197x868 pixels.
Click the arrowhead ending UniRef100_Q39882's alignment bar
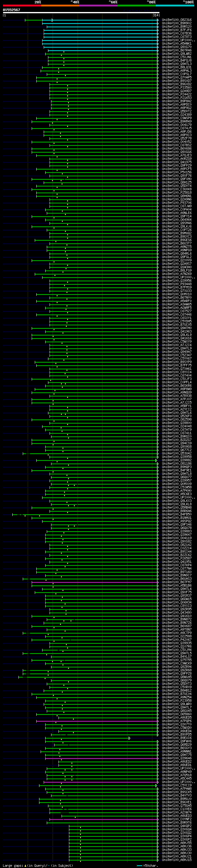156,460
